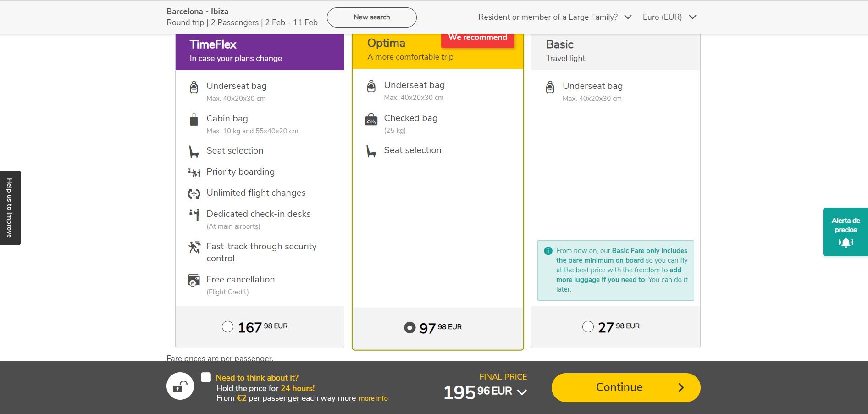Open the more info link

(373, 398)
